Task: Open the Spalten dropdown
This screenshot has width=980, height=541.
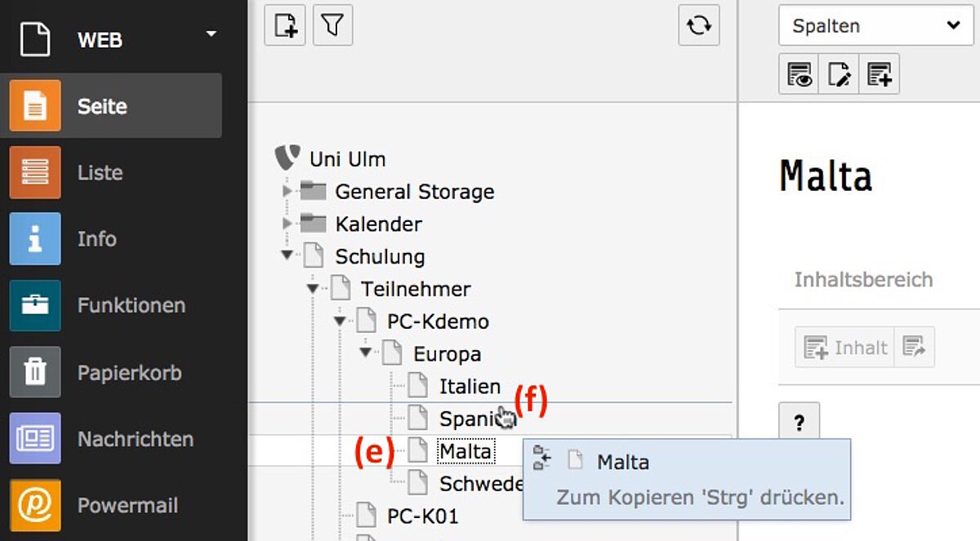Action: click(x=876, y=25)
